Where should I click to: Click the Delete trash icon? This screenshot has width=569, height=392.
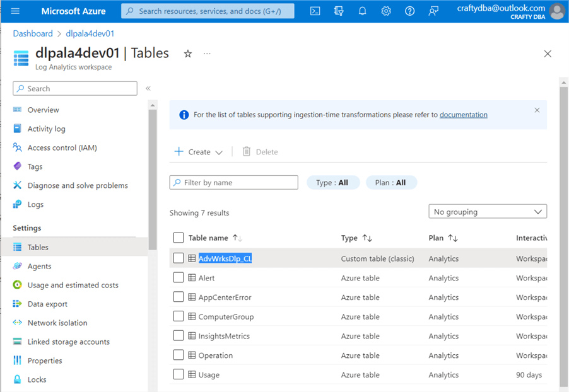(247, 151)
